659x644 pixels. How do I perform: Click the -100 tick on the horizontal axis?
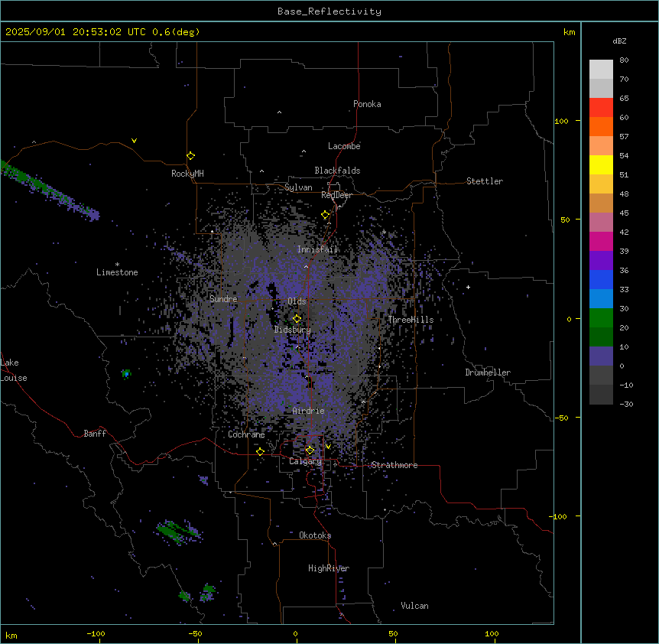96,633
